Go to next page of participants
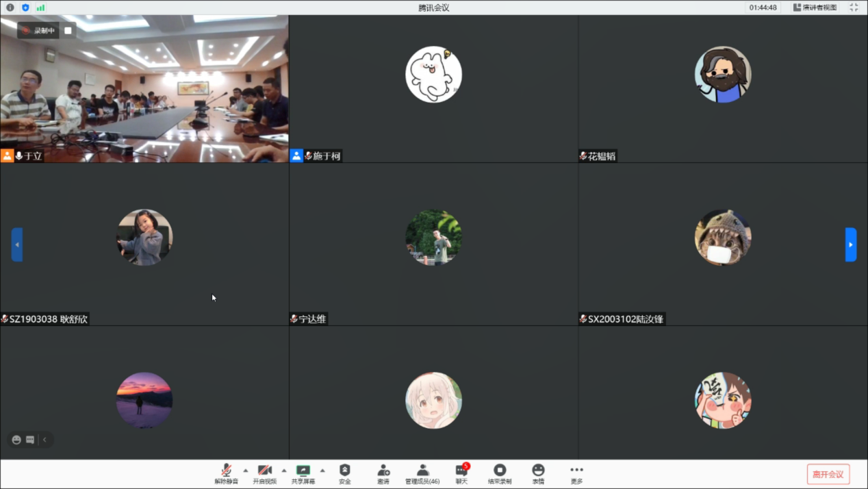This screenshot has height=489, width=868. pyautogui.click(x=851, y=244)
